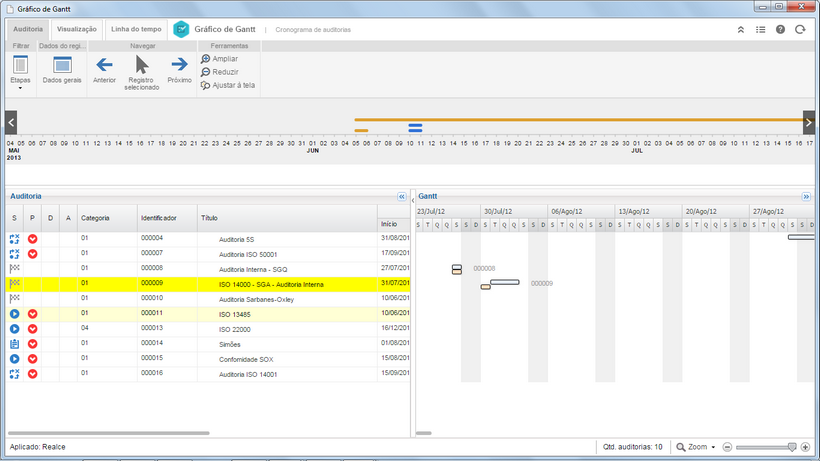Image resolution: width=820 pixels, height=461 pixels.
Task: Select the Conformidade SOX title
Action: (246, 360)
